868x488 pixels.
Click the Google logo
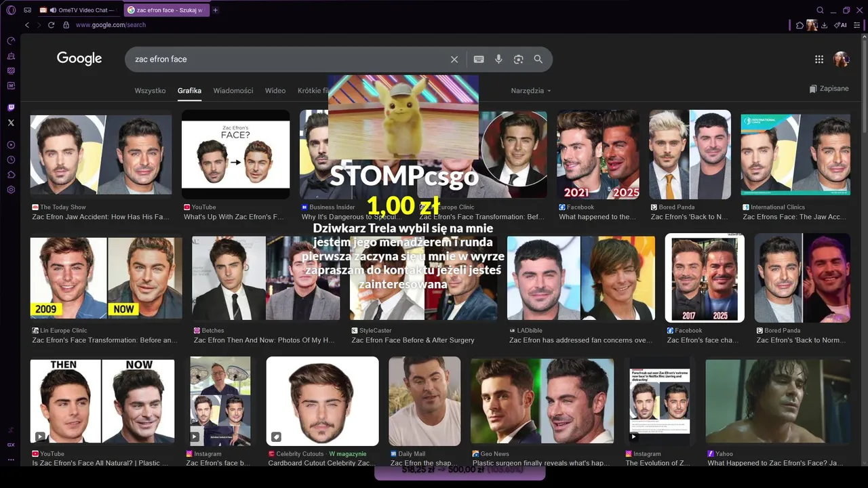click(x=79, y=59)
